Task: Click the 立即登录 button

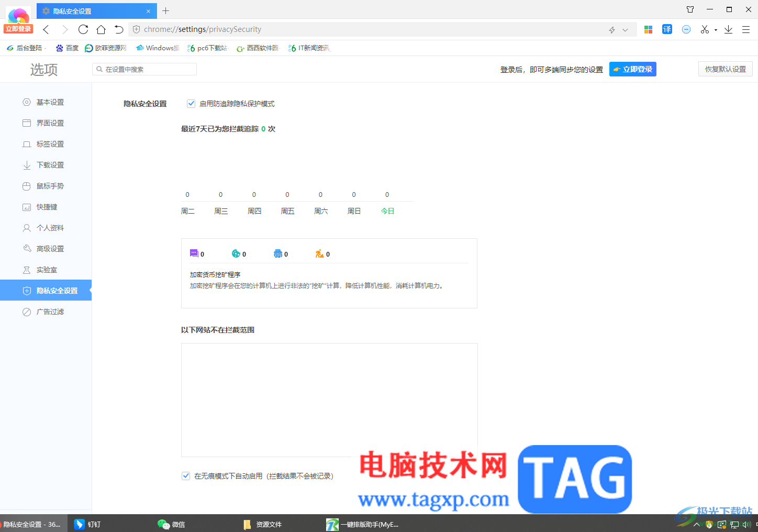Action: coord(632,69)
